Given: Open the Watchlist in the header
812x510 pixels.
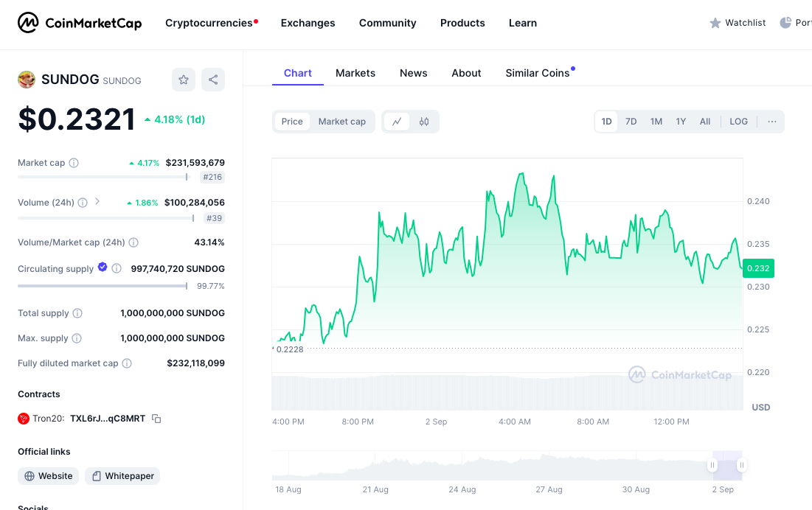Looking at the screenshot, I should coord(738,23).
